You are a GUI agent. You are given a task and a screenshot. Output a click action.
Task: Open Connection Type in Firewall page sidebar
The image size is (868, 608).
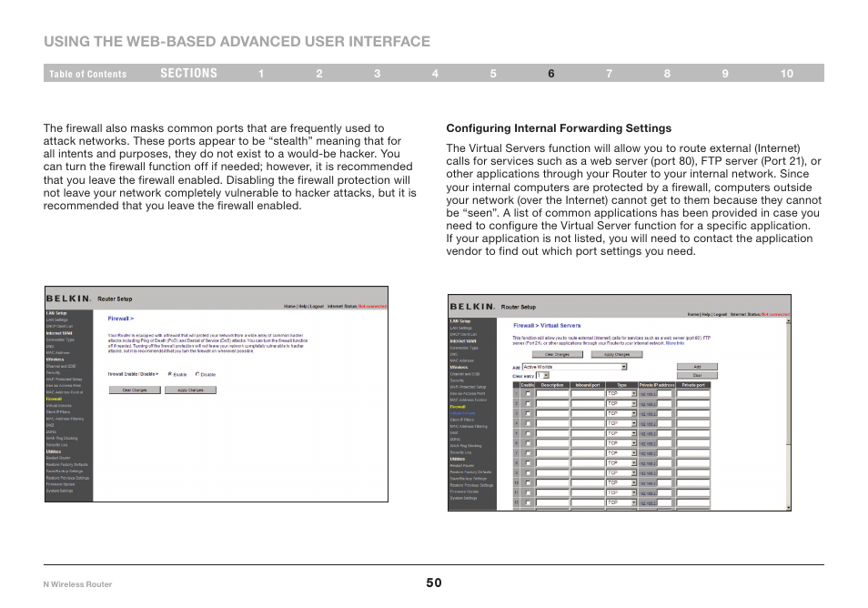pyautogui.click(x=60, y=339)
